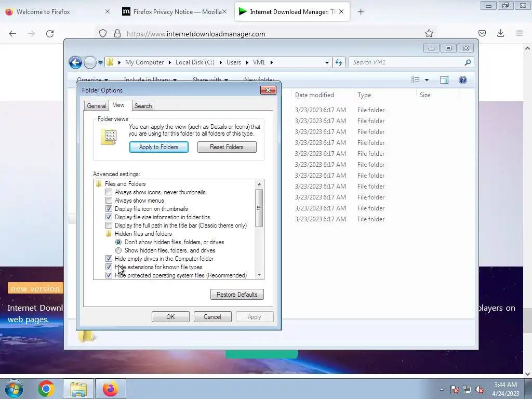This screenshot has height=399, width=532.
Task: Click Explorer back navigation button
Action: click(75, 62)
